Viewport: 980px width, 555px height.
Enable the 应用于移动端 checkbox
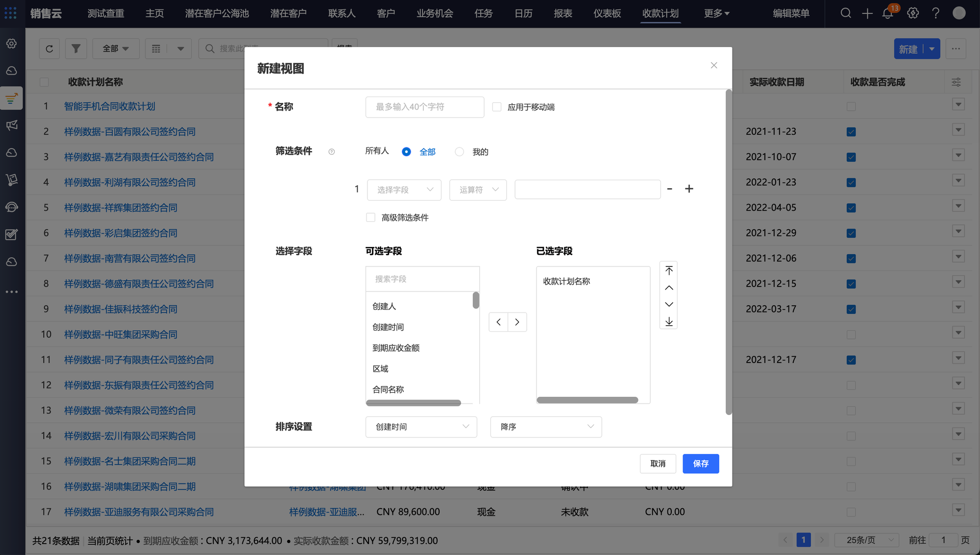point(497,107)
